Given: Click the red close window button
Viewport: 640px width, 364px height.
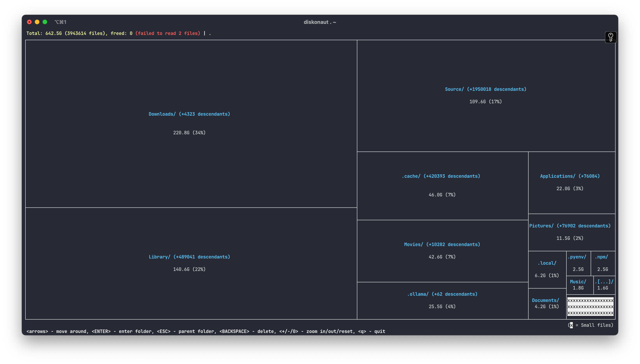Looking at the screenshot, I should click(29, 22).
